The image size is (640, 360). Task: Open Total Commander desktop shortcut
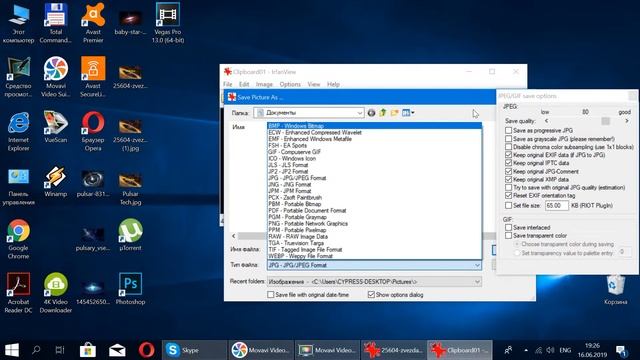[56, 23]
